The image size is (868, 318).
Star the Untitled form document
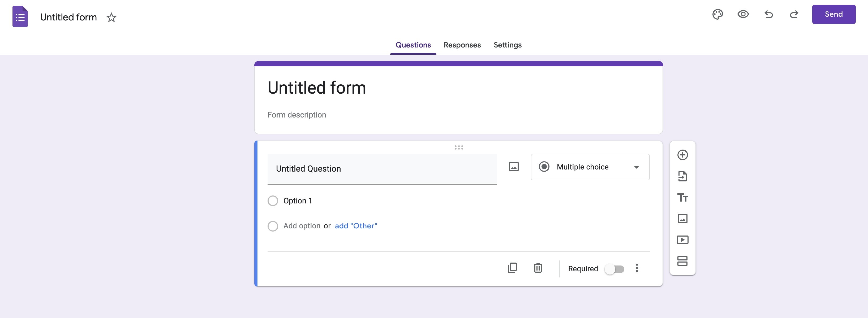111,18
